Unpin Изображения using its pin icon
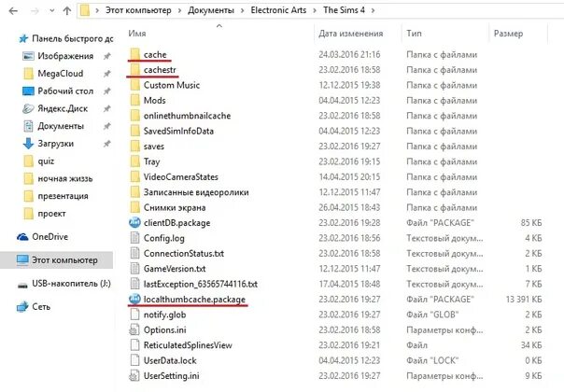This screenshot has height=392, width=564. (x=106, y=56)
